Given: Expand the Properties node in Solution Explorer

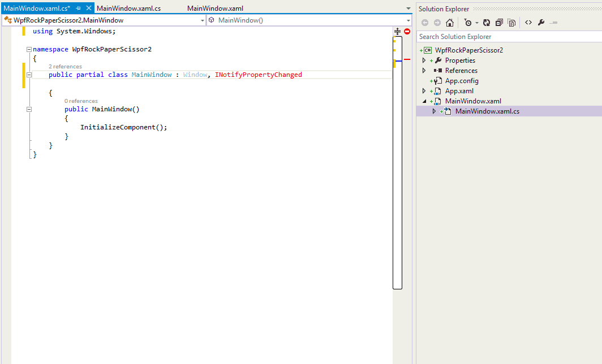Looking at the screenshot, I should point(424,60).
